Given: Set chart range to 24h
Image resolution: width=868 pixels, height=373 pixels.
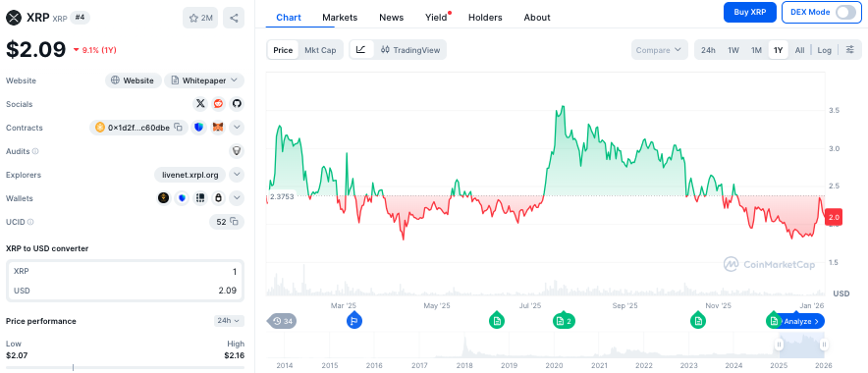Looking at the screenshot, I should (x=708, y=50).
